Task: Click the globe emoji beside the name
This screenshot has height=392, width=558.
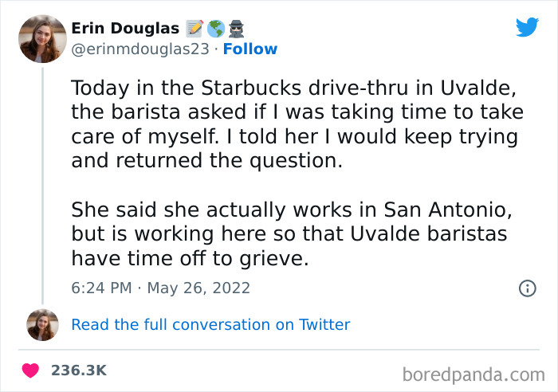Action: (215, 29)
